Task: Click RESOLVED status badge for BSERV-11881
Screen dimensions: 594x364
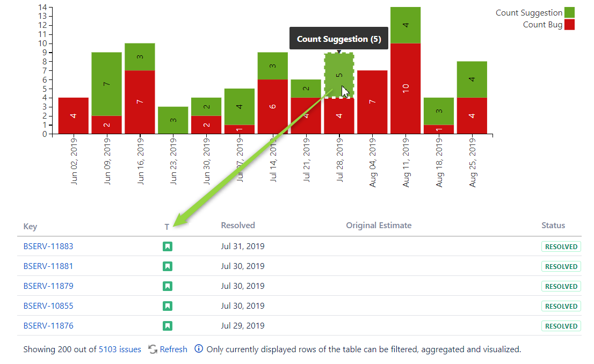Action: pyautogui.click(x=561, y=267)
